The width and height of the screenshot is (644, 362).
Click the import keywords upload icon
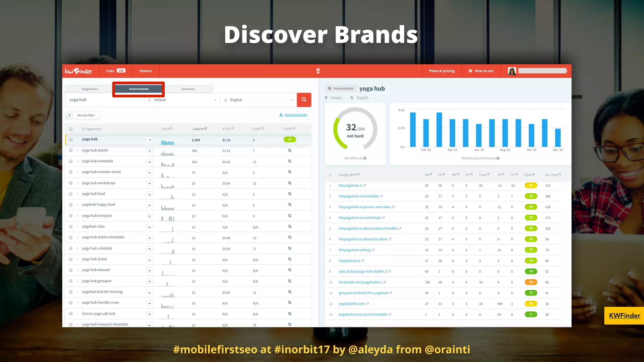[281, 115]
